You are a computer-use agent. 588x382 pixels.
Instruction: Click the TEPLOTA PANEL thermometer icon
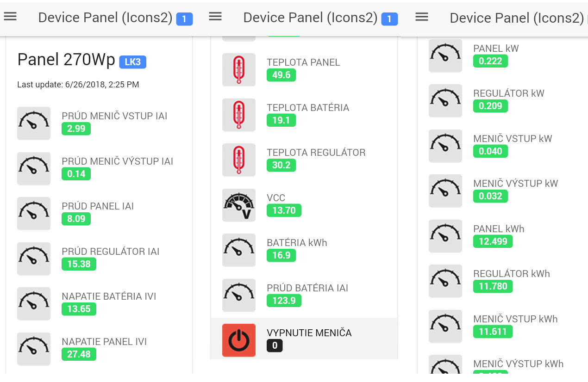pyautogui.click(x=239, y=69)
